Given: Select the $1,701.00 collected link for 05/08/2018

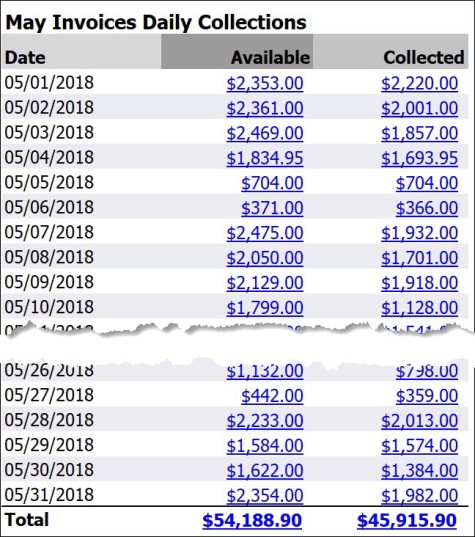Looking at the screenshot, I should 420,258.
